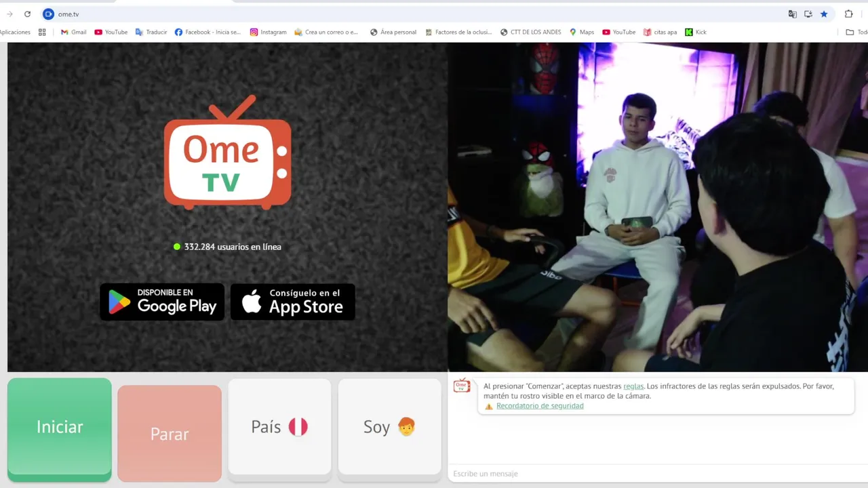Reload the page

pyautogui.click(x=27, y=14)
